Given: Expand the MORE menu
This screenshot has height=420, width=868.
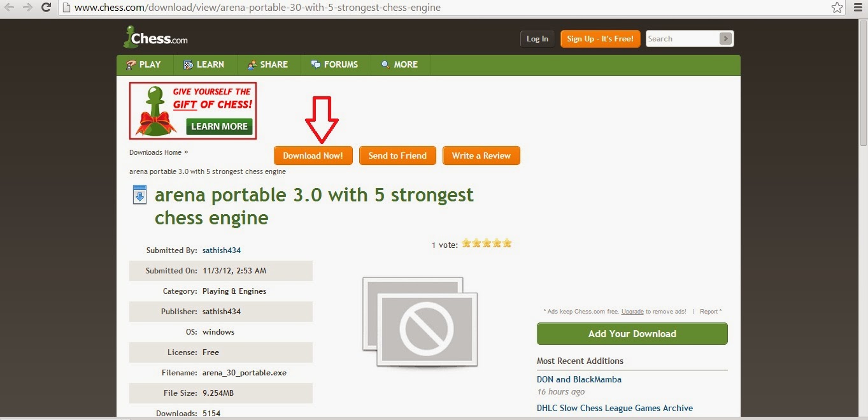Looking at the screenshot, I should (399, 64).
